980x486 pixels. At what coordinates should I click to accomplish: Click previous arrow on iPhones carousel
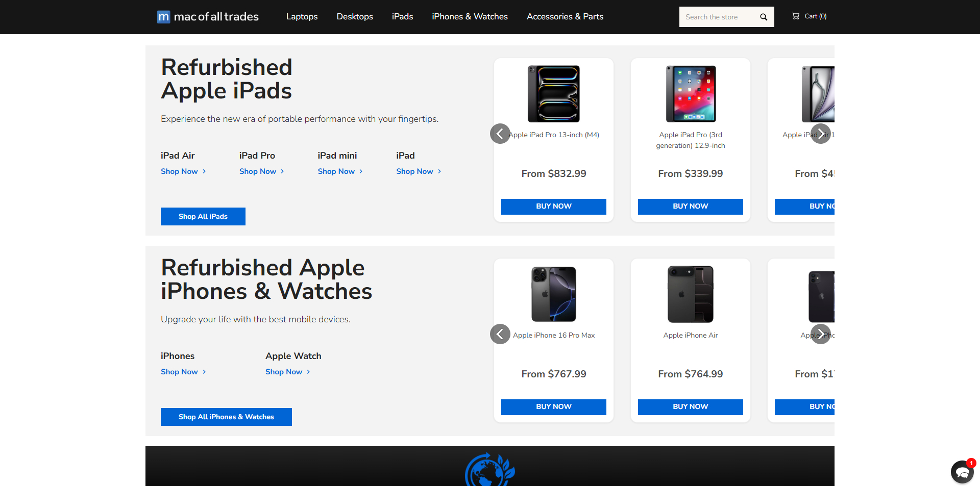pos(500,334)
